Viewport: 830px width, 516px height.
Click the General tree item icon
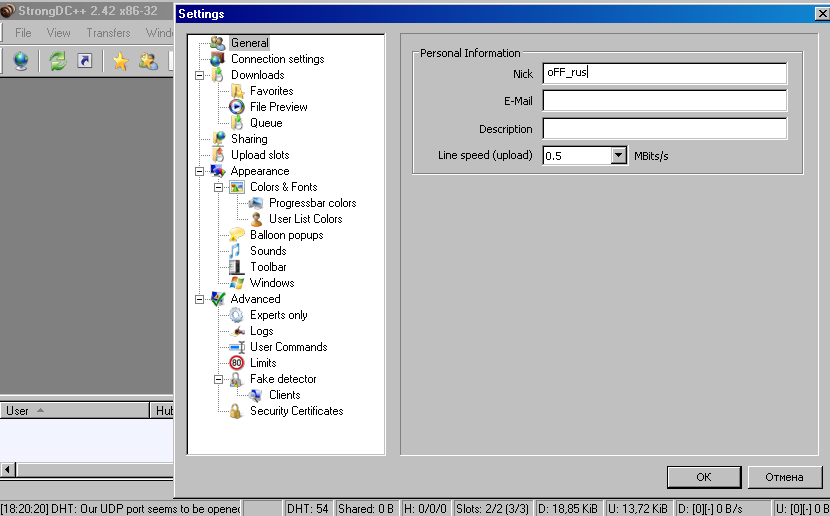(218, 43)
